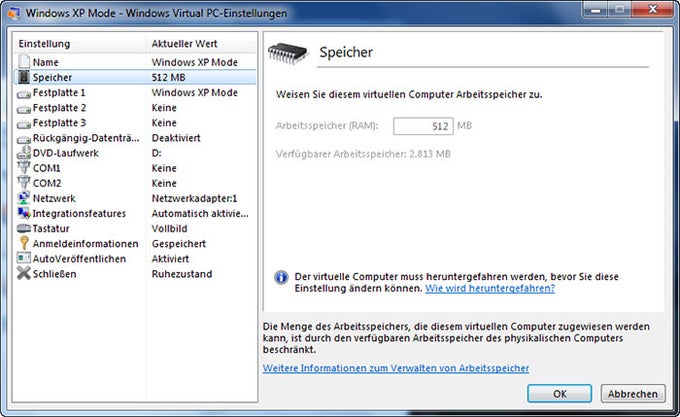Confirm with the OK button

[559, 394]
